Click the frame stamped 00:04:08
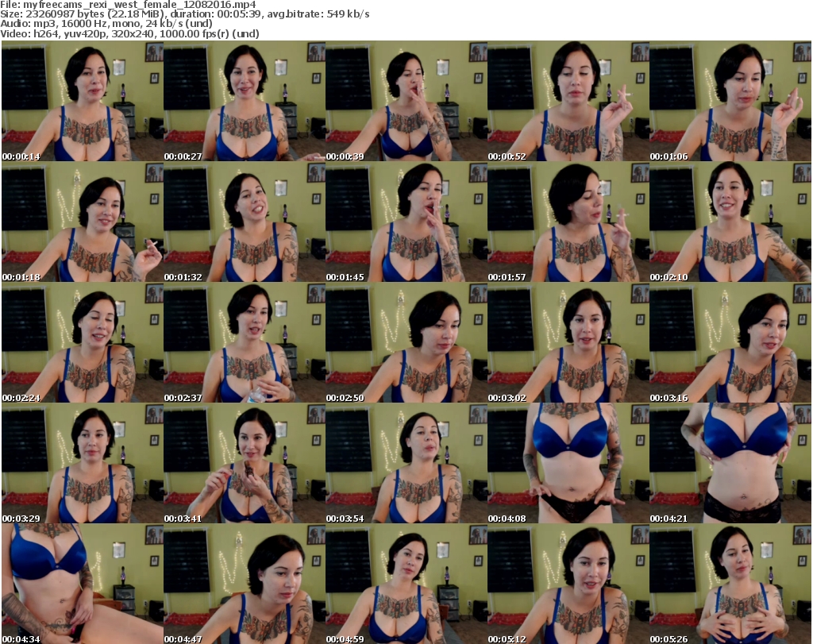 (x=568, y=464)
